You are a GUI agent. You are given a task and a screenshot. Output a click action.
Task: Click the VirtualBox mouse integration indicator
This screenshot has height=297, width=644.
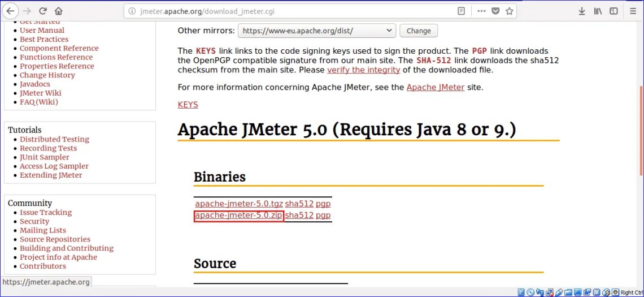point(606,292)
